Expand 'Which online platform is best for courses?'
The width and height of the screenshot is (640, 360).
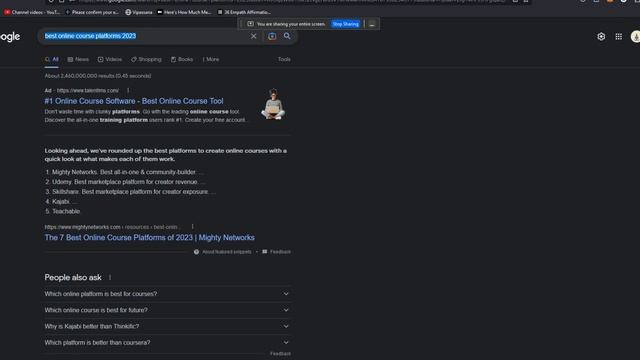pyautogui.click(x=167, y=294)
